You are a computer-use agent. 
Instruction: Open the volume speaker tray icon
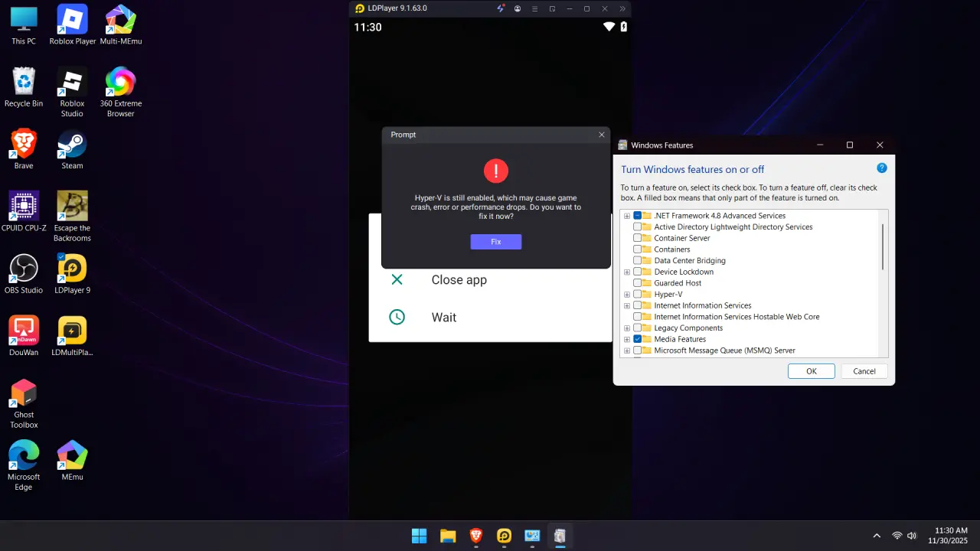pyautogui.click(x=912, y=536)
